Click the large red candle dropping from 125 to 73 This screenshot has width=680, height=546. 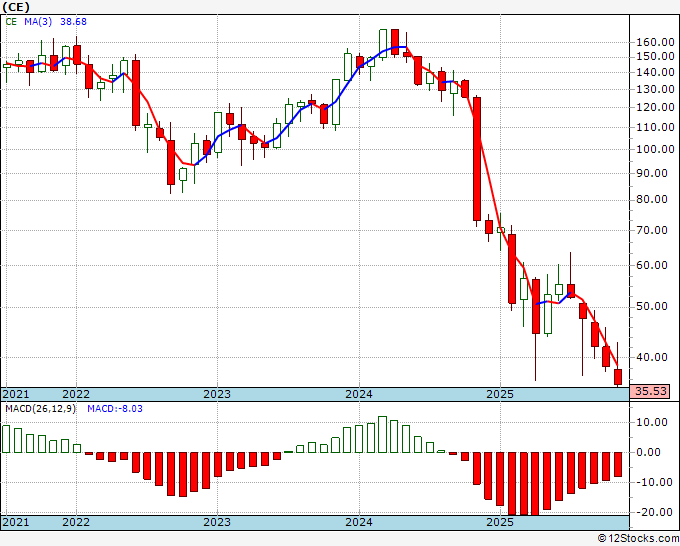point(477,159)
